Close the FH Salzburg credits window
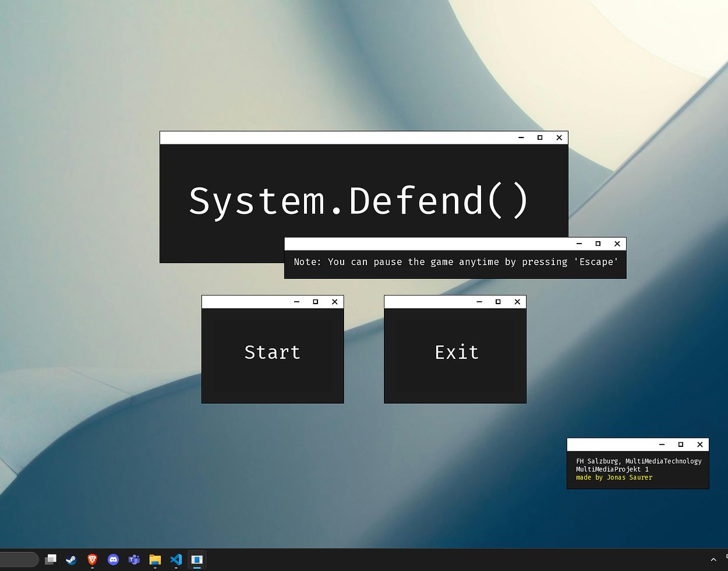This screenshot has height=571, width=728. pyautogui.click(x=700, y=445)
